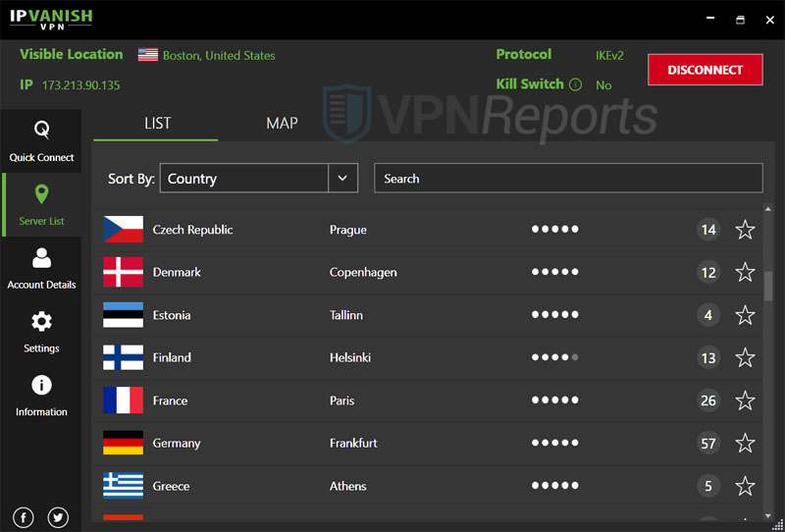Screen dimensions: 785x532
Task: Select the Server List sidebar icon
Action: [x=41, y=204]
